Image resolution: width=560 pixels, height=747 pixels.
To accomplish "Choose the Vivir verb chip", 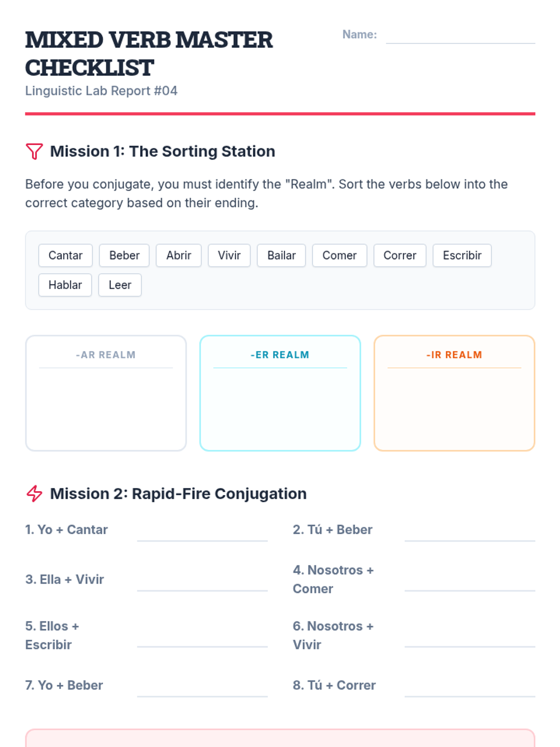I will [229, 255].
